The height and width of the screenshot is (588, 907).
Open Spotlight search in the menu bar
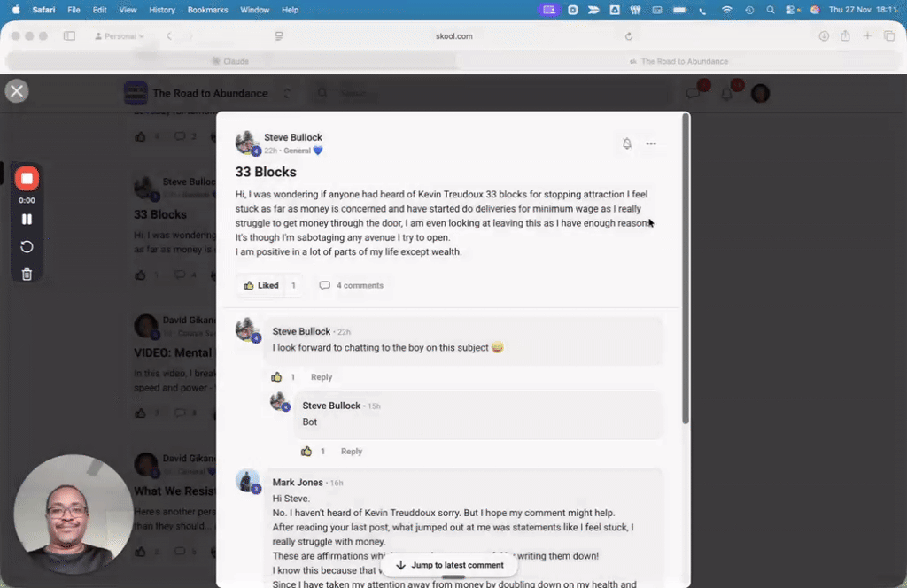pos(771,10)
